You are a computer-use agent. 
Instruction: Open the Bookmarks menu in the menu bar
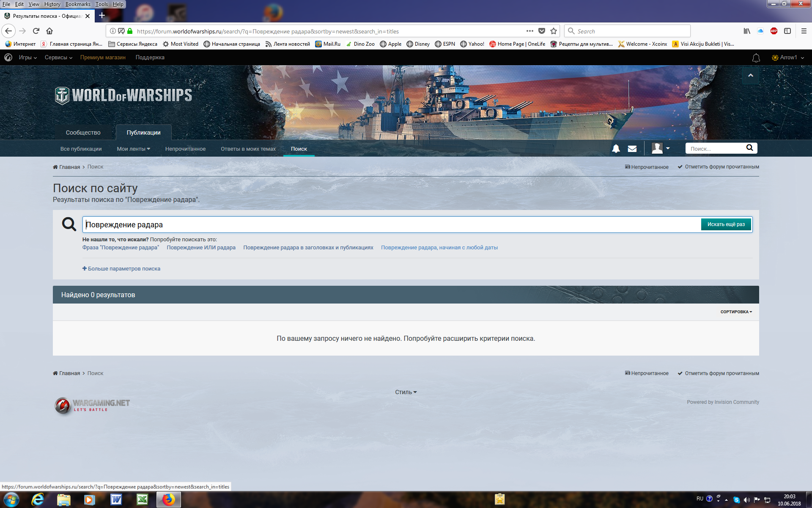(78, 4)
